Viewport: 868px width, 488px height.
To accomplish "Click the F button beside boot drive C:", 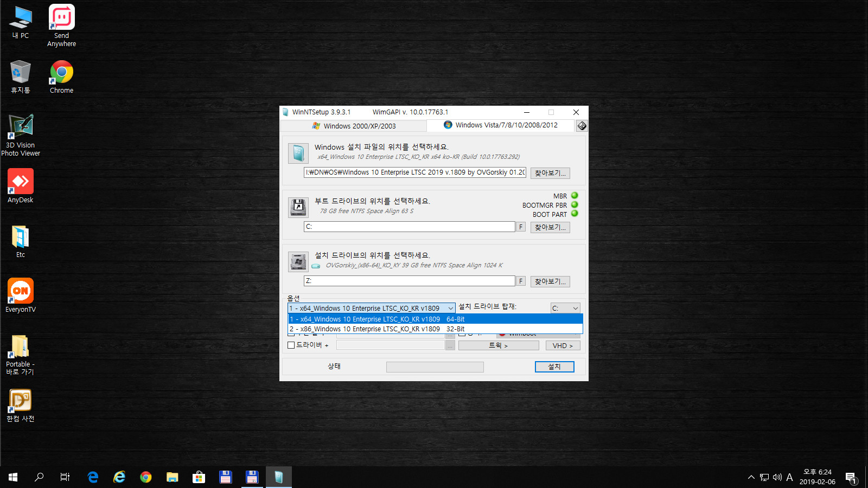I will point(521,227).
